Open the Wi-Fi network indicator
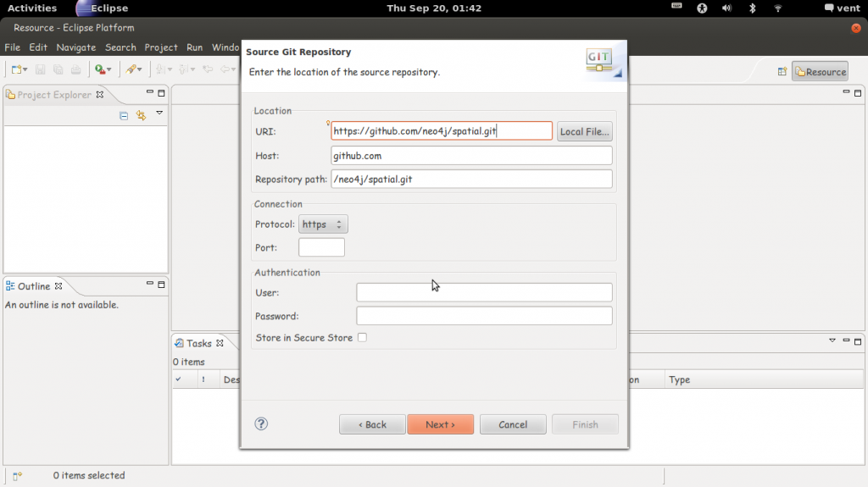 tap(778, 8)
